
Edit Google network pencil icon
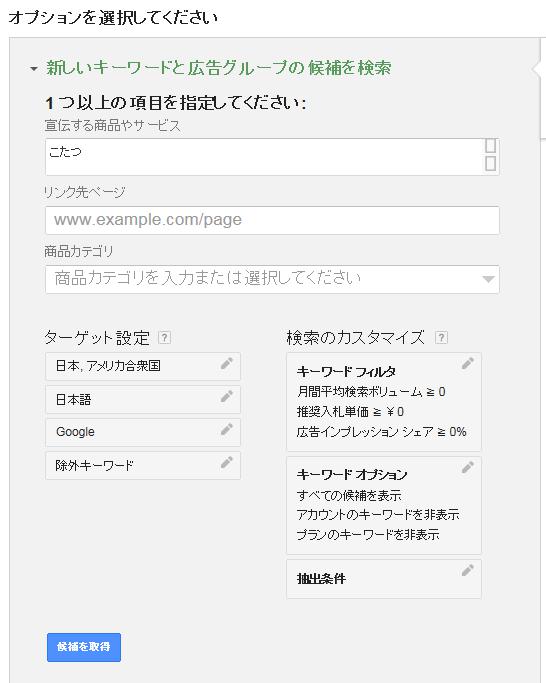tap(227, 429)
